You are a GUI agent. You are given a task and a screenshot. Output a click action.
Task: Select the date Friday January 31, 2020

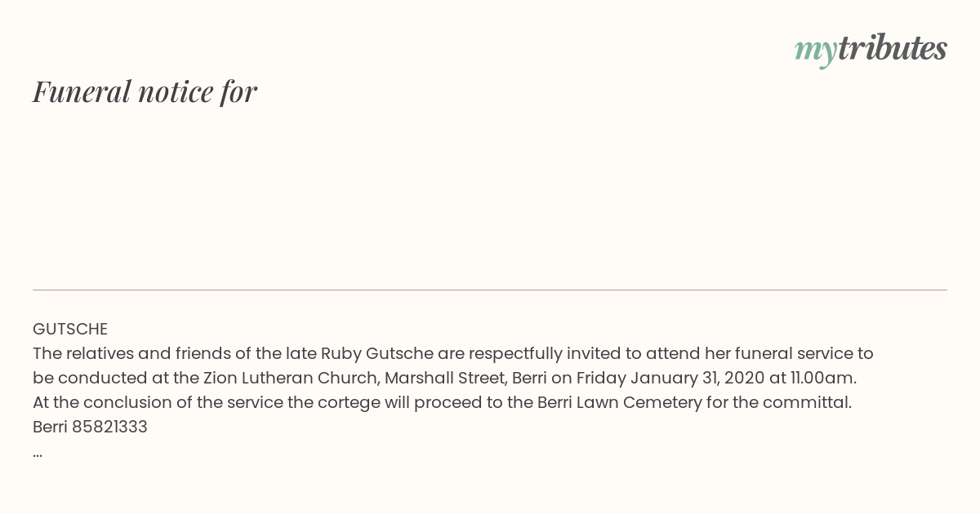[x=670, y=379]
